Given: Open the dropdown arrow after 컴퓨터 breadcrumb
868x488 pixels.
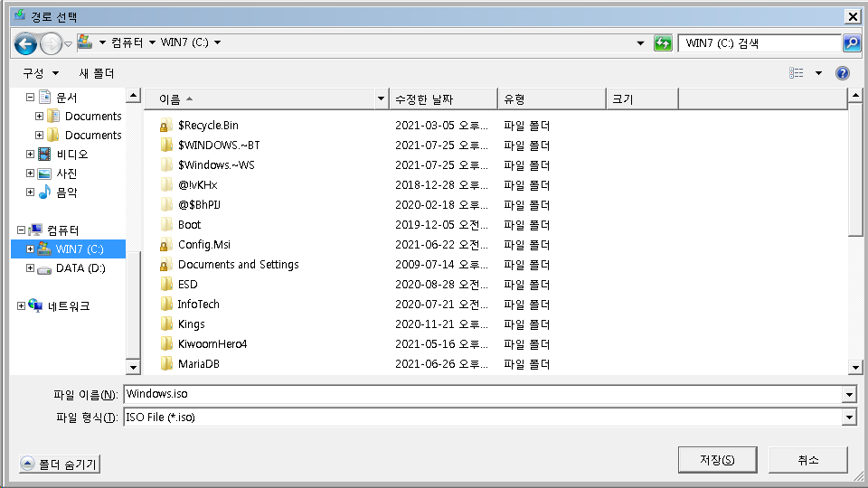Looking at the screenshot, I should point(152,42).
